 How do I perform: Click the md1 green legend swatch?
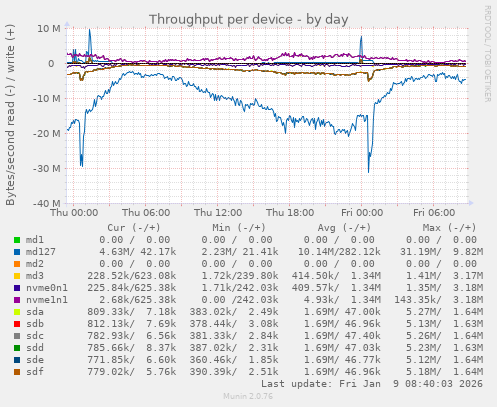click(x=17, y=240)
